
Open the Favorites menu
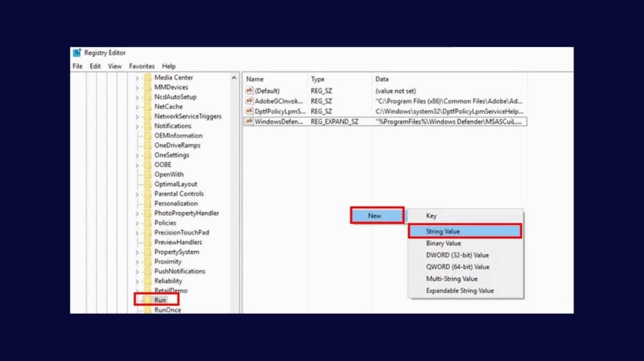pyautogui.click(x=142, y=66)
